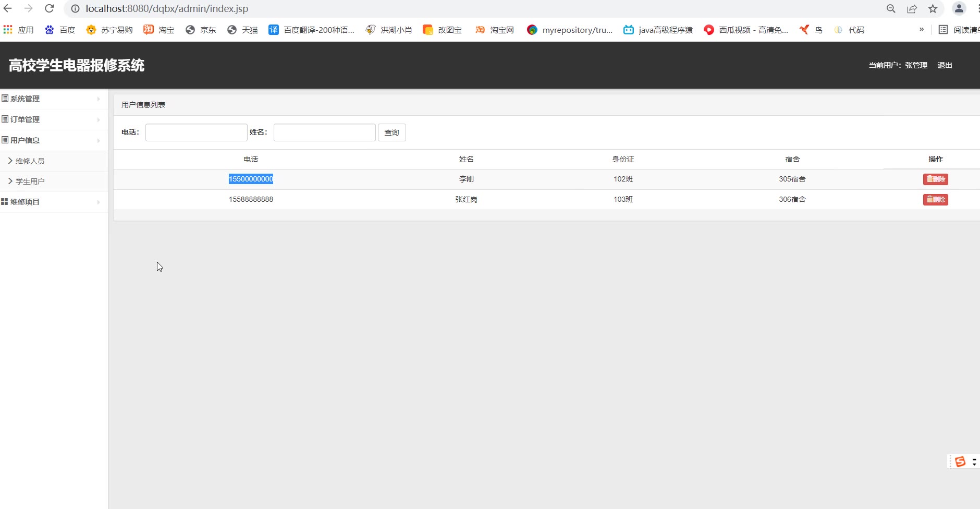Click the 姓名 column header
This screenshot has width=980, height=509.
[x=467, y=159]
